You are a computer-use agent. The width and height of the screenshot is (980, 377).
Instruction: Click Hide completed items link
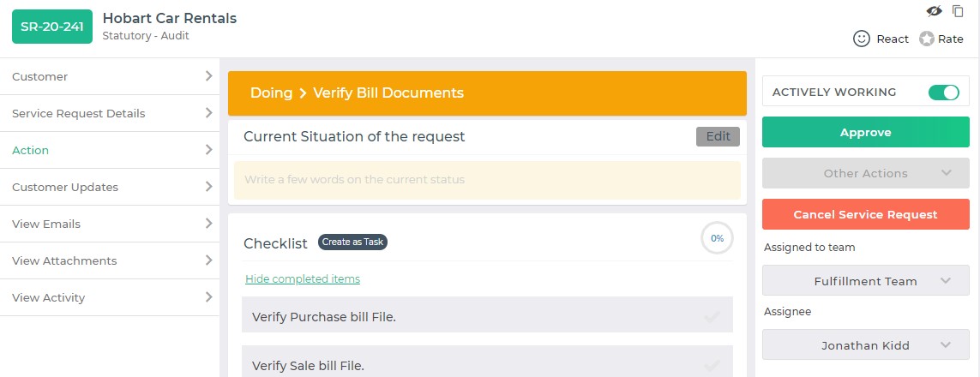tap(303, 279)
